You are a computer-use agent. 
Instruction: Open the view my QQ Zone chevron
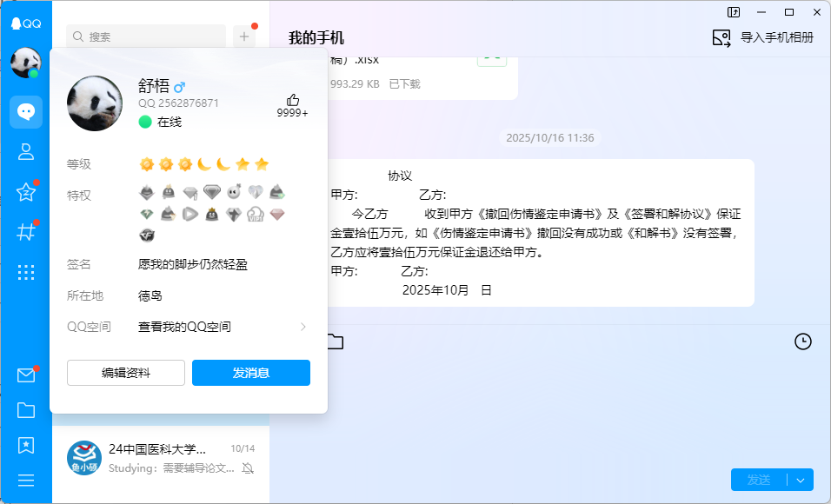tap(302, 327)
